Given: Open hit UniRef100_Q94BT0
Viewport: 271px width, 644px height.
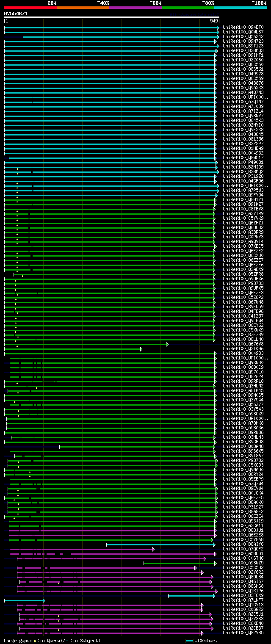Looking at the screenshot, I should (x=243, y=27).
